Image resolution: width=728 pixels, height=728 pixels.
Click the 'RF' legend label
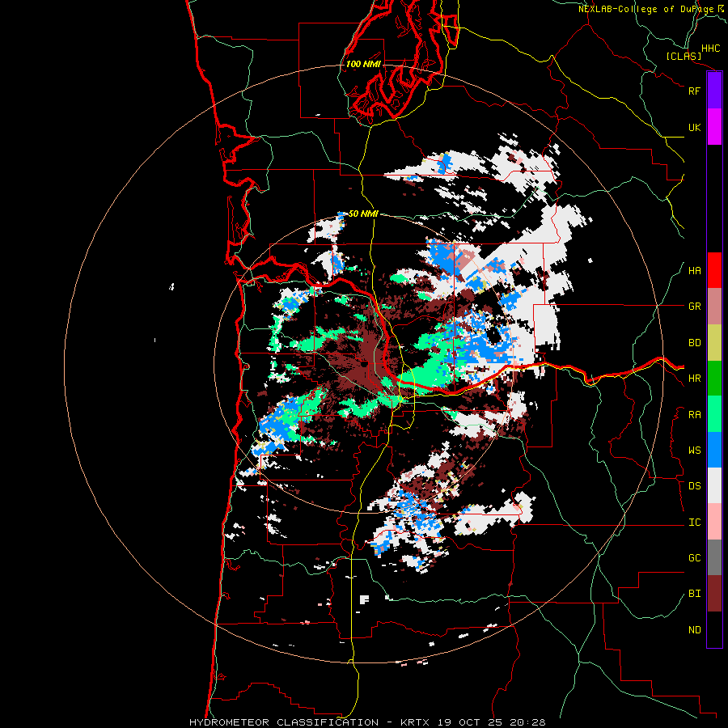pyautogui.click(x=694, y=91)
